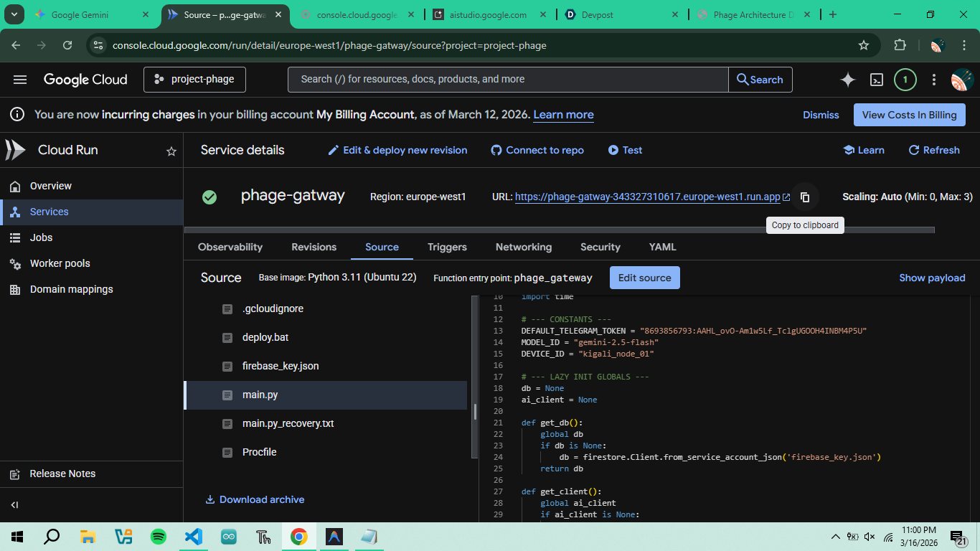
Task: Open Gemini AI sparkle assistant icon
Action: [847, 80]
